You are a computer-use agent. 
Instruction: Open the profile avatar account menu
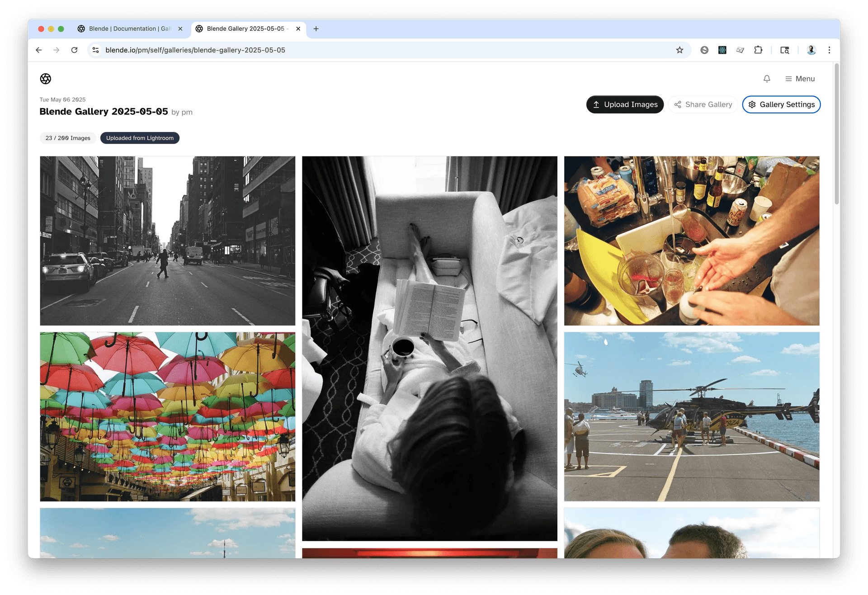pos(811,50)
